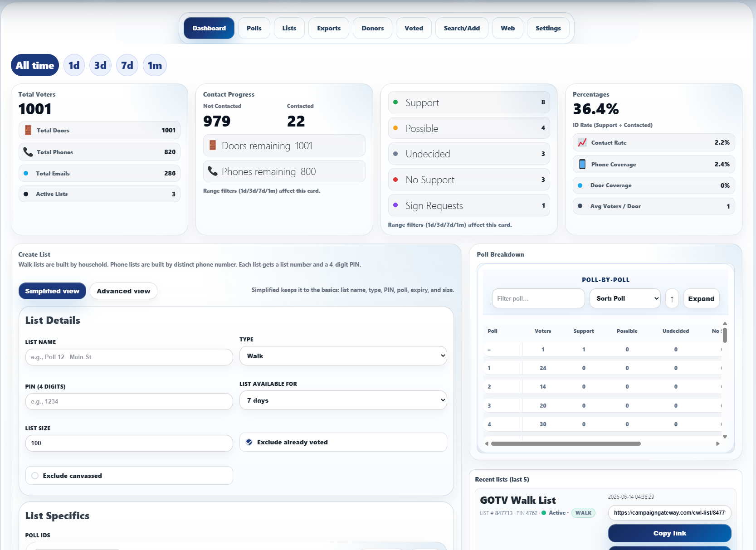Click the Contact Rate chart icon
This screenshot has width=756, height=550.
582,142
